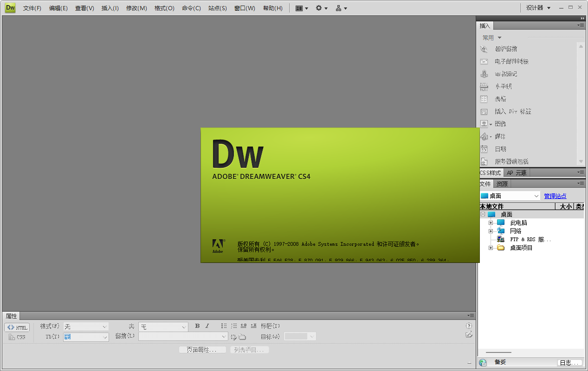
Task: Collapse the 桌面 root tree node
Action: (x=483, y=214)
